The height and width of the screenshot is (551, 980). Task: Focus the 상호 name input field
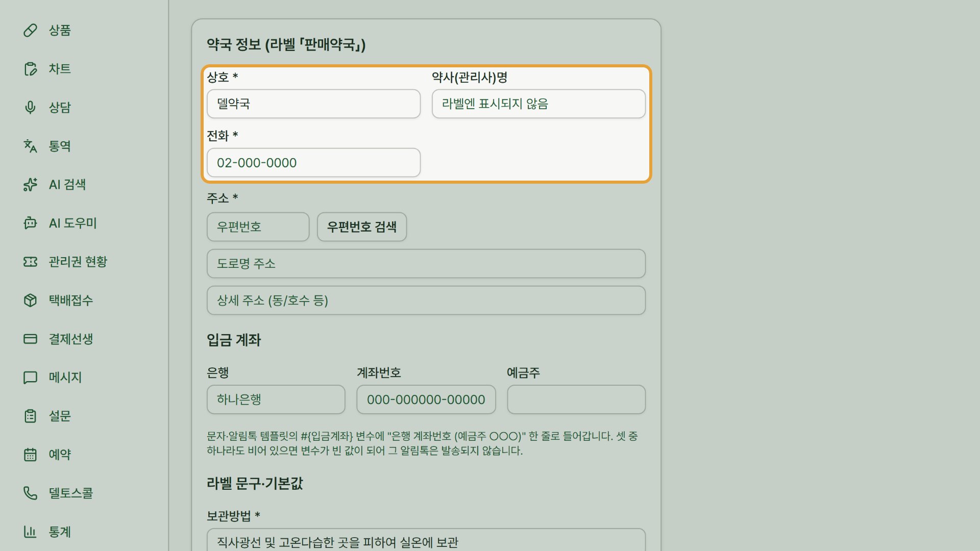pyautogui.click(x=313, y=104)
